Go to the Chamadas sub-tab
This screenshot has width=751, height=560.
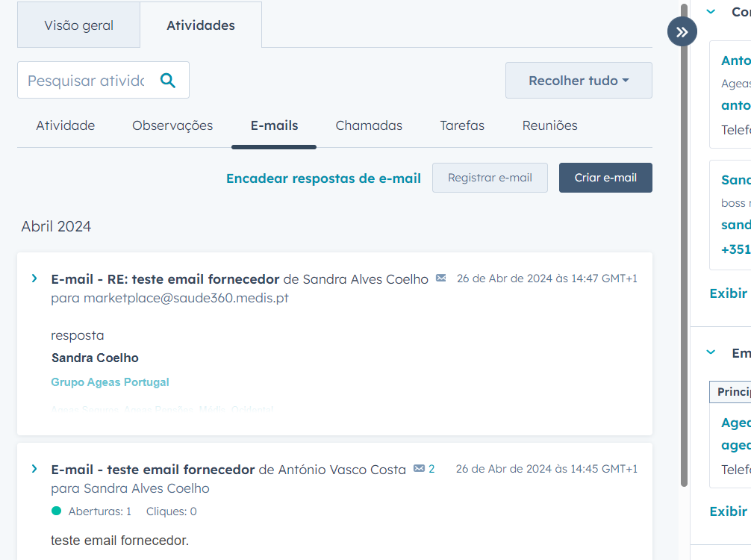369,125
